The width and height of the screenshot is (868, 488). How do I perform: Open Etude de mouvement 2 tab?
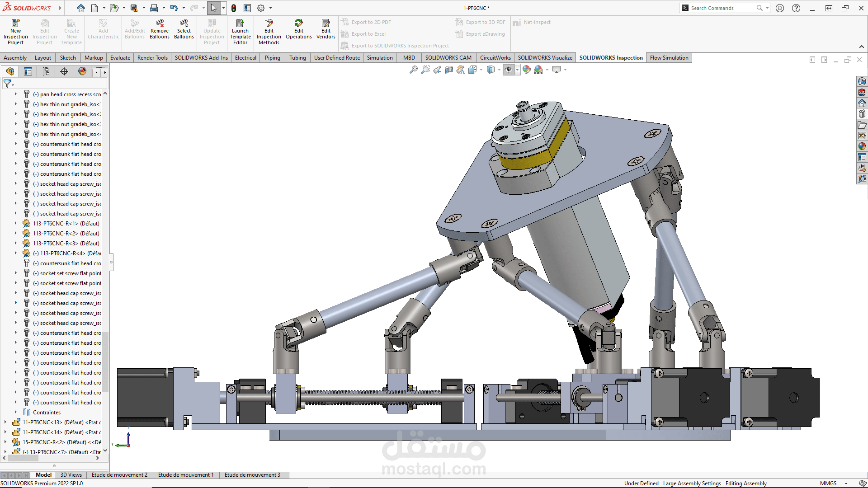coord(119,475)
